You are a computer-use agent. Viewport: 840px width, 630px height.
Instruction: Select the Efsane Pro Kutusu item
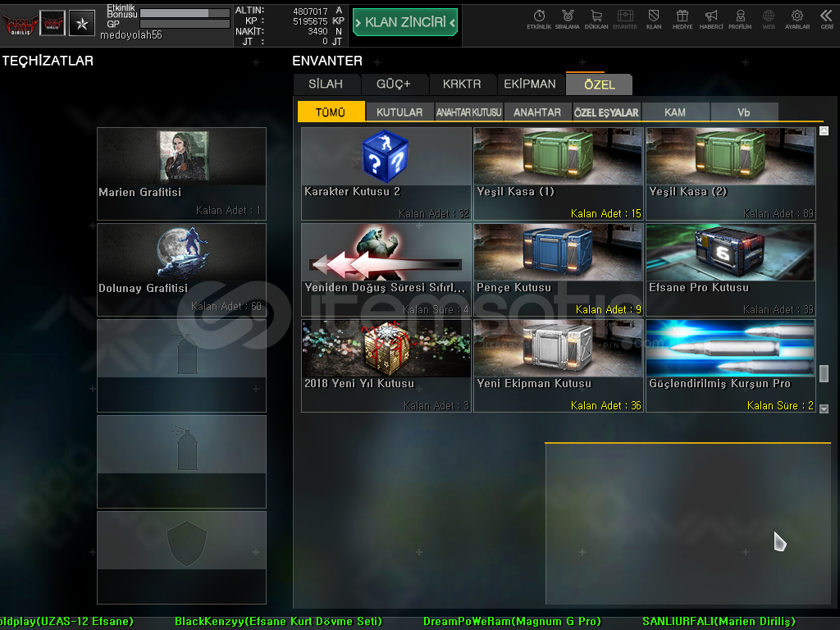731,270
